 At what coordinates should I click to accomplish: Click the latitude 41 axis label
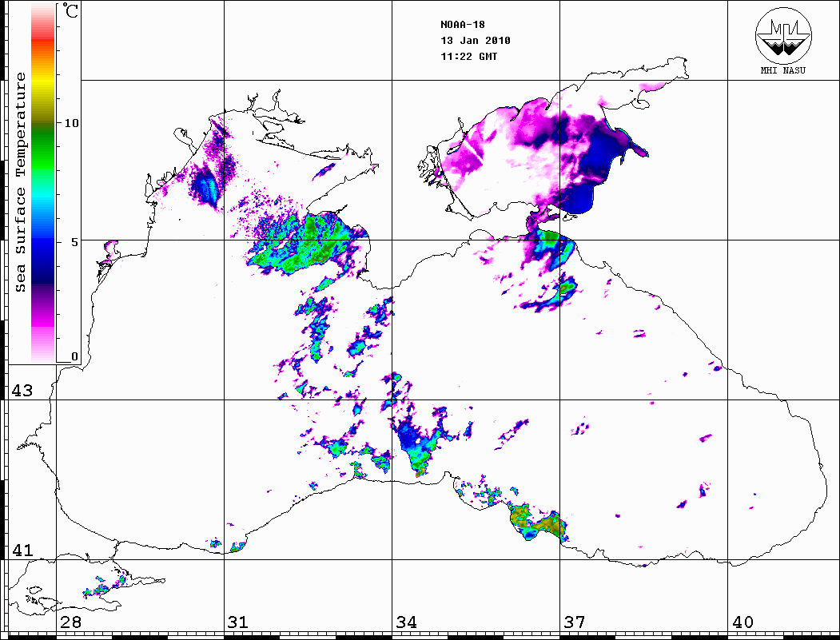22,551
